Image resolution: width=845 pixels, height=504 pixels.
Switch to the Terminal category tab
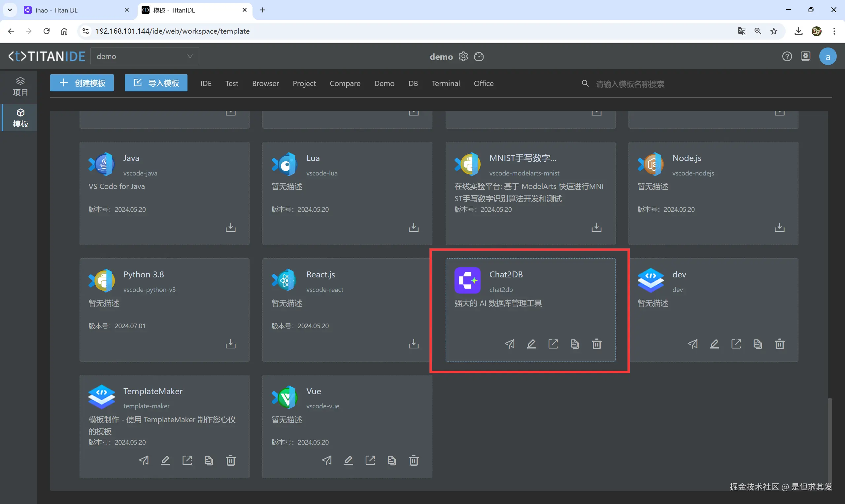(445, 83)
